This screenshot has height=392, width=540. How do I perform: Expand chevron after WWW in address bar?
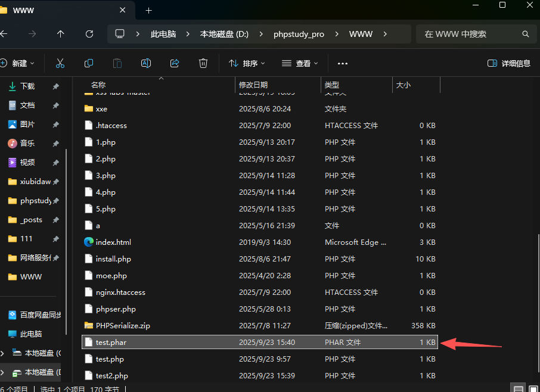pyautogui.click(x=385, y=34)
